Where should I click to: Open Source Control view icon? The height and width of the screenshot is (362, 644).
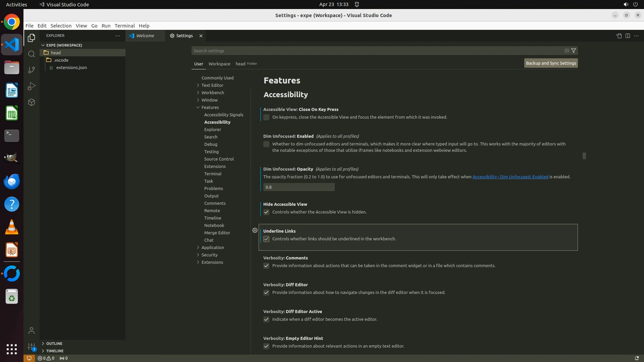point(32,70)
